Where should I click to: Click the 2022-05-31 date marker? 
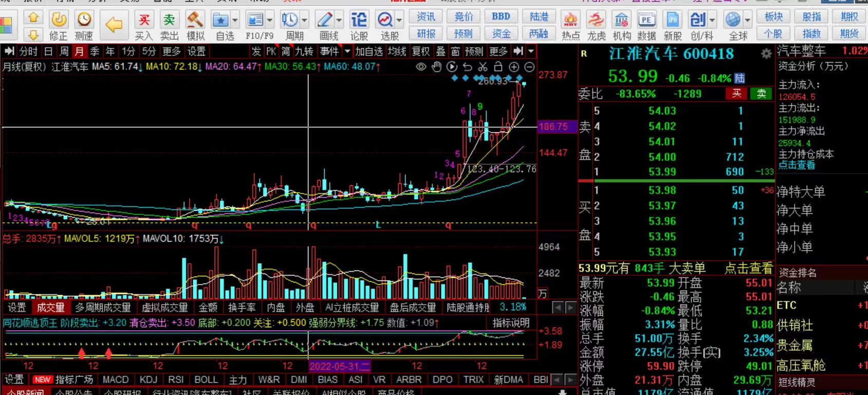tap(340, 366)
